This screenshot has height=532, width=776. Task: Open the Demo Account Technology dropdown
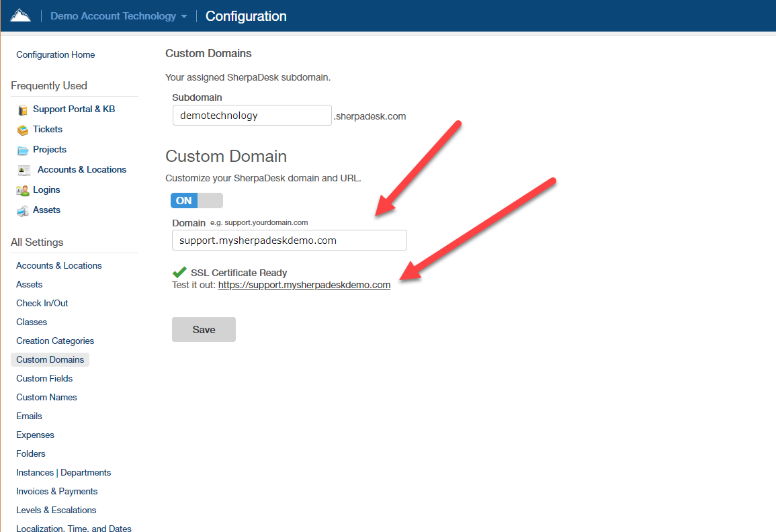(x=113, y=15)
